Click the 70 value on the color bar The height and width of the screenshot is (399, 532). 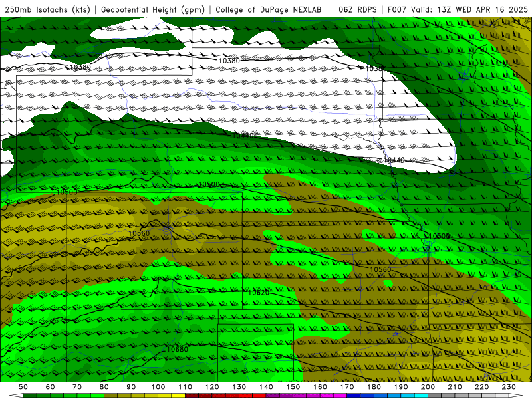pos(77,387)
